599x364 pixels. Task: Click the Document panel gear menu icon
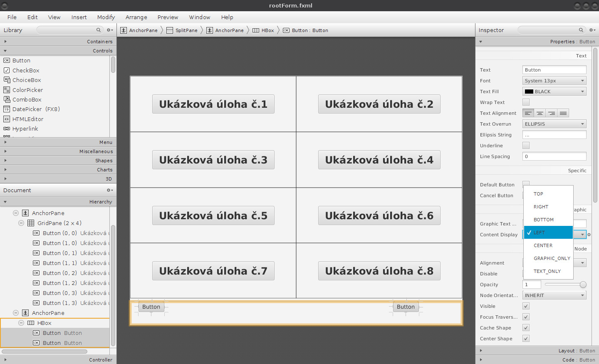pos(110,190)
